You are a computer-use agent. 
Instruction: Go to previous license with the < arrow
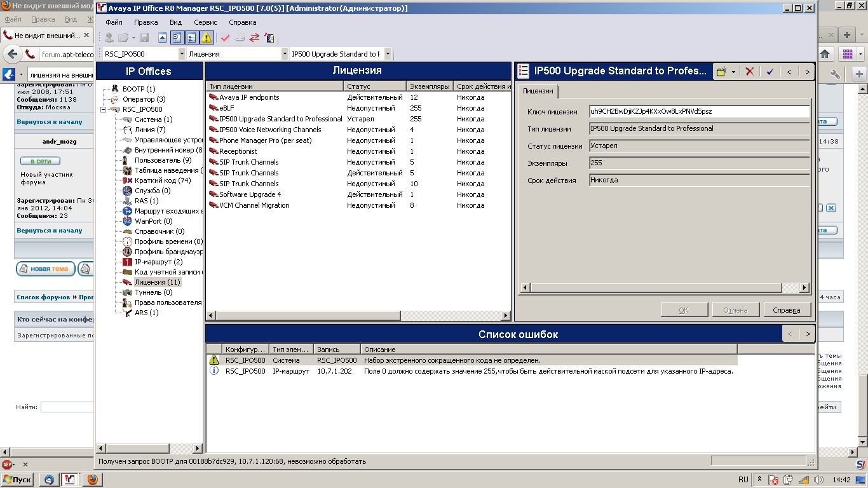point(789,72)
